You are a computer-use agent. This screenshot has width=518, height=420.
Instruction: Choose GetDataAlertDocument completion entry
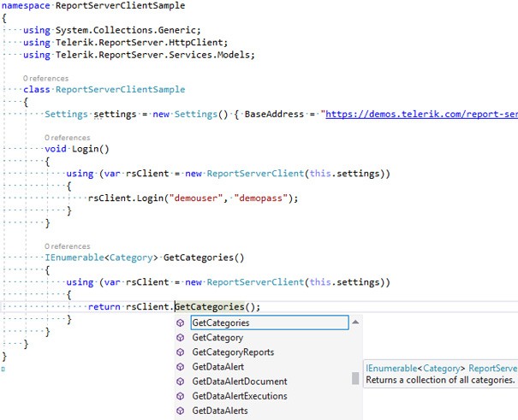[240, 382]
